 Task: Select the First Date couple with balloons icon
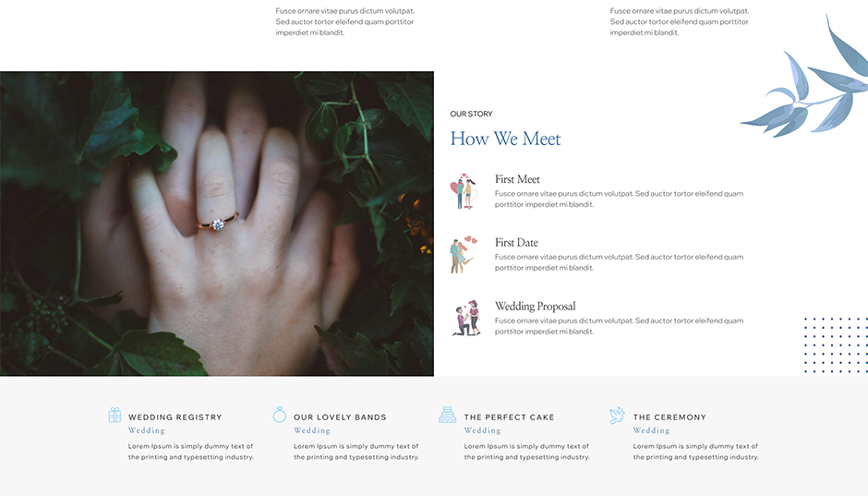[464, 255]
